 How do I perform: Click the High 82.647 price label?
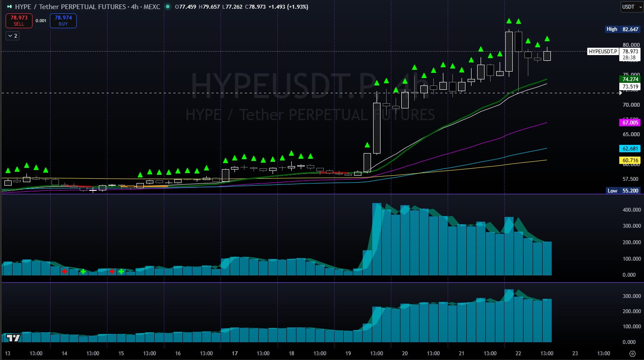[x=622, y=29]
